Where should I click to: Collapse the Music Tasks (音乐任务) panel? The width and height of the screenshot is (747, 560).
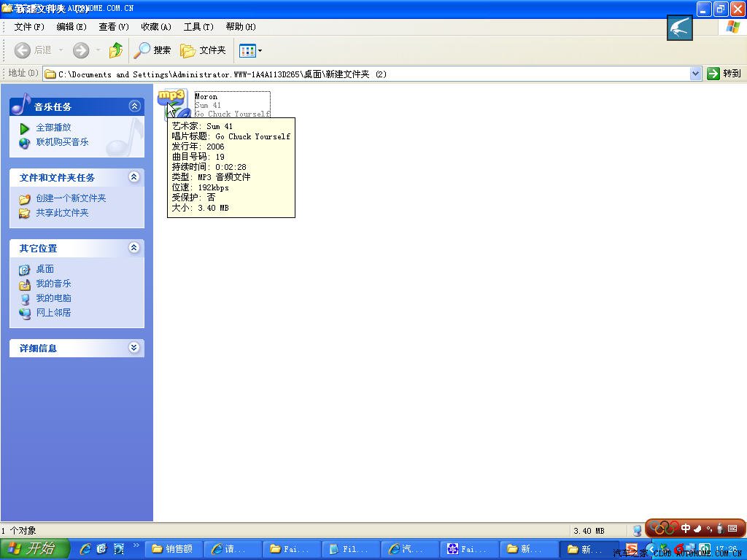tap(134, 106)
